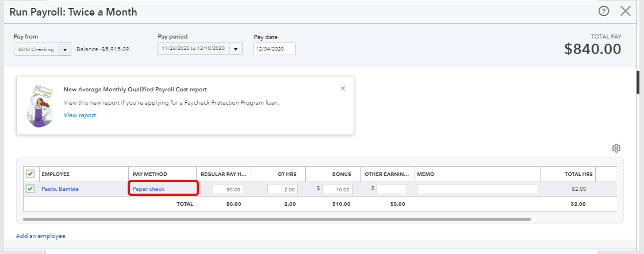Screen dimensions: 644x254
Task: Expand the BDO Checking account dropdown
Action: coord(65,49)
